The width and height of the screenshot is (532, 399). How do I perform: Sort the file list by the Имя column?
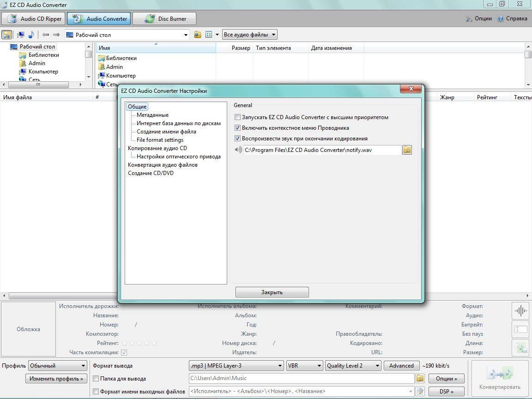[x=156, y=48]
